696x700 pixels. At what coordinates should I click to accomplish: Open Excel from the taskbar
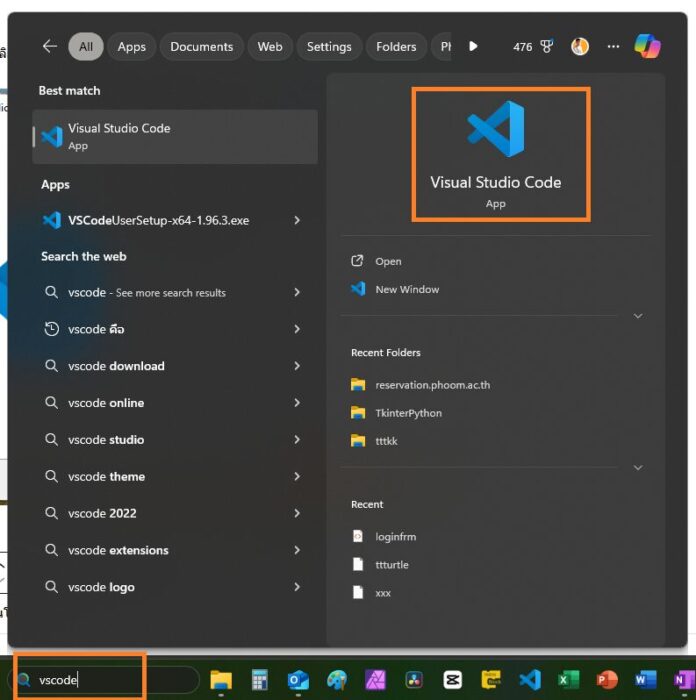pos(568,680)
